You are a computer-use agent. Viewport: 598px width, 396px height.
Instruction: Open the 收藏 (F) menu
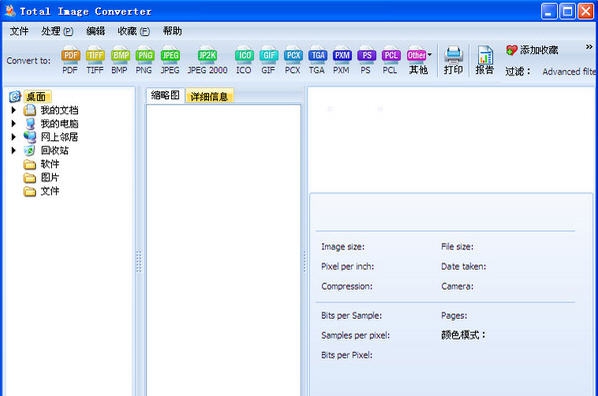coord(133,31)
